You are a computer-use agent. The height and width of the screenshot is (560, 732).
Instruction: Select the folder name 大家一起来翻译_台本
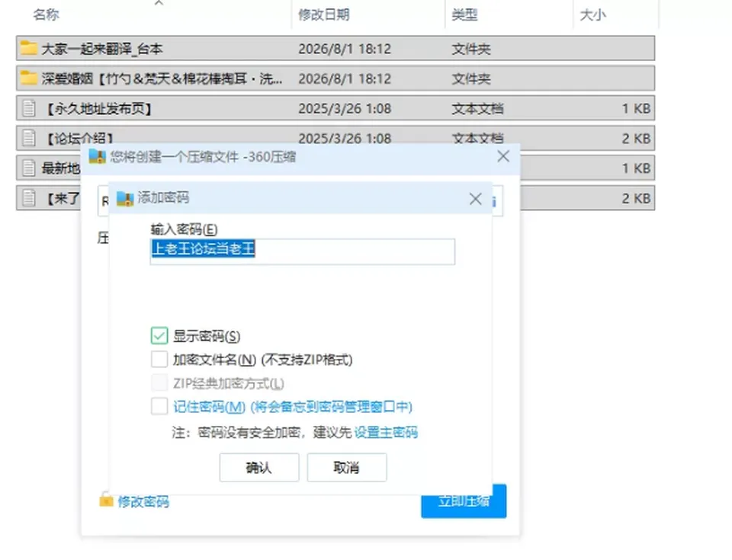102,49
